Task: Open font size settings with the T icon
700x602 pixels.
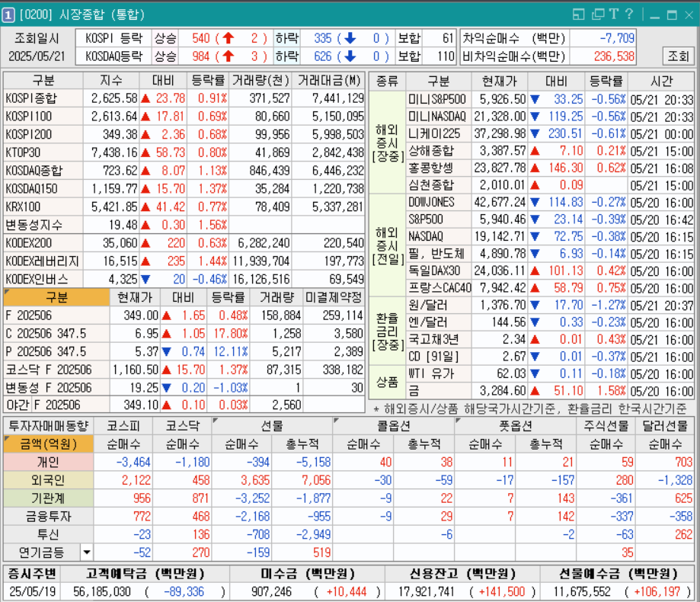Action: point(614,14)
